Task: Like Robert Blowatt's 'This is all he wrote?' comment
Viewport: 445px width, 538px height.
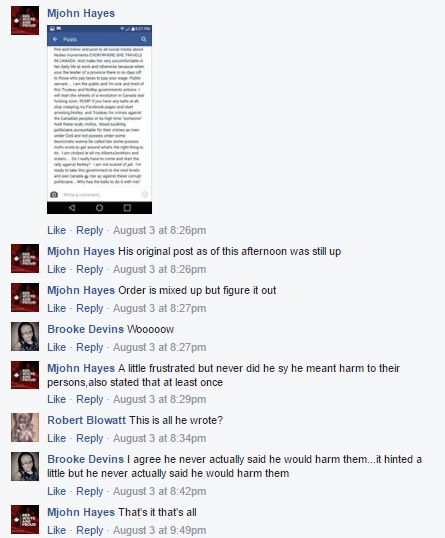Action: 56,438
